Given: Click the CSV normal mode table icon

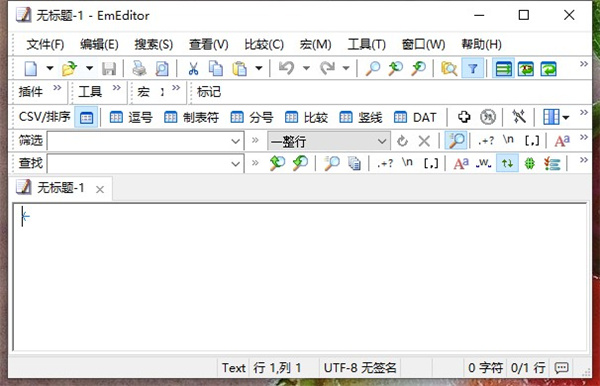Looking at the screenshot, I should coord(86,117).
